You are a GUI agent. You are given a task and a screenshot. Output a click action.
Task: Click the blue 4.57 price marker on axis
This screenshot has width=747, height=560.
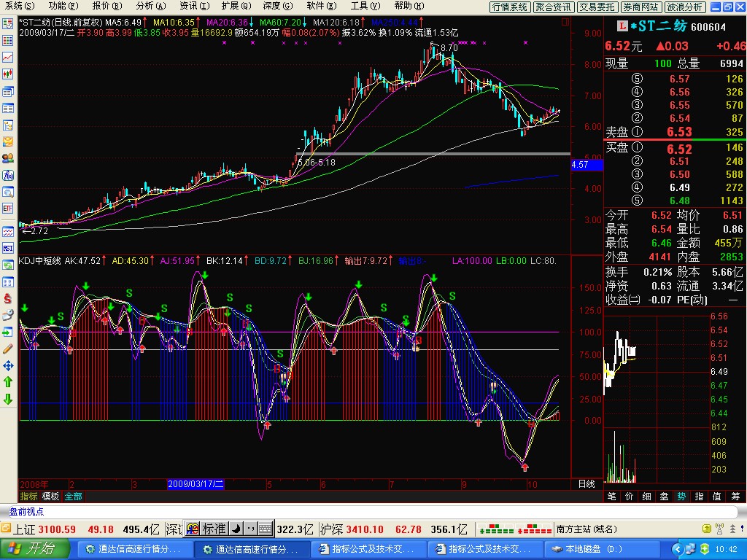[587, 165]
